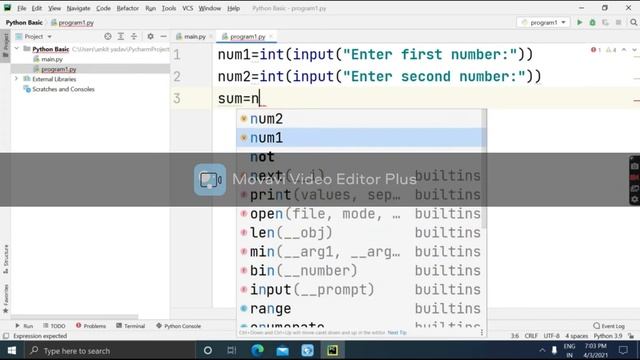This screenshot has height=360, width=640.
Task: Click the Project side tab
Action: tap(6, 45)
